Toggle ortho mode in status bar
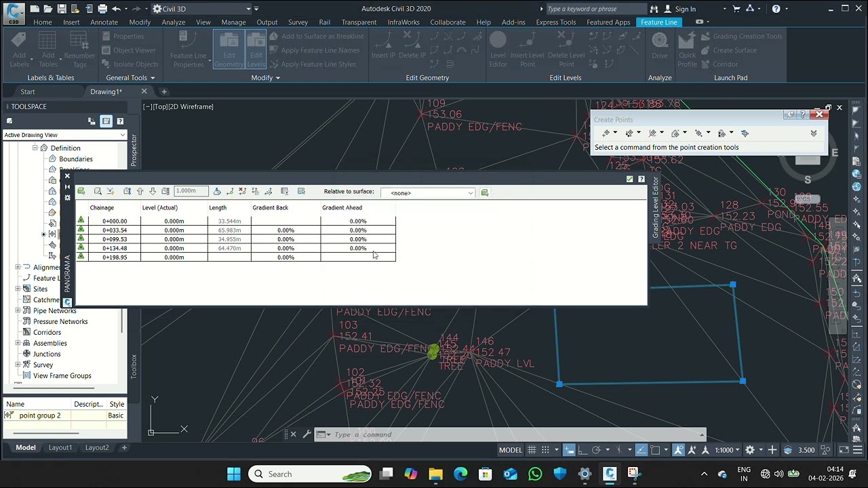The image size is (868, 488). (583, 449)
